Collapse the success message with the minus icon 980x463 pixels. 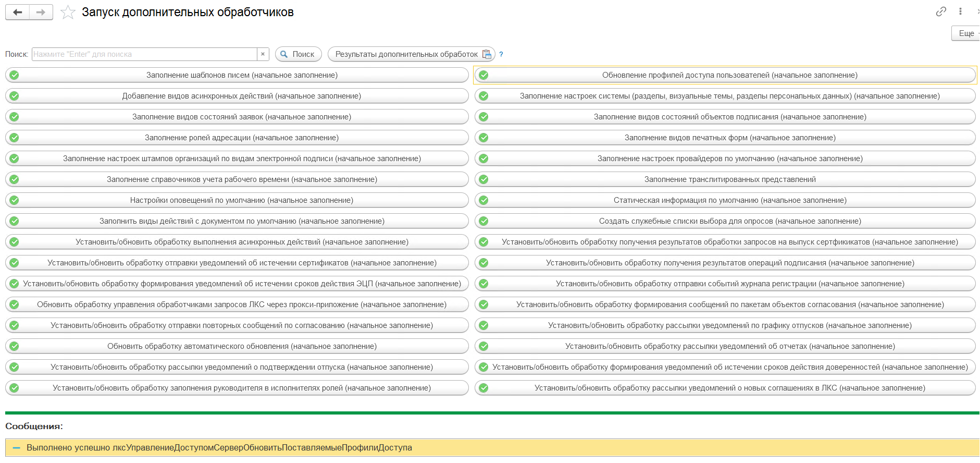pyautogui.click(x=16, y=448)
